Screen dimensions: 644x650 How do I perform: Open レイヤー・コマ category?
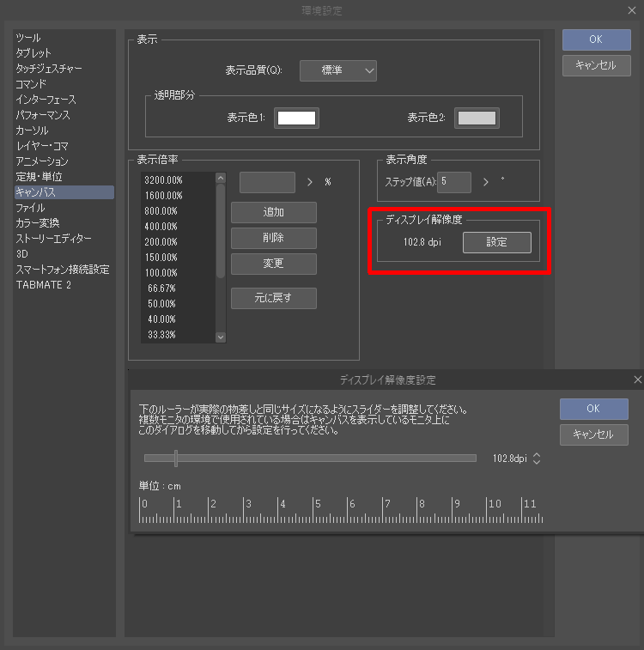42,146
